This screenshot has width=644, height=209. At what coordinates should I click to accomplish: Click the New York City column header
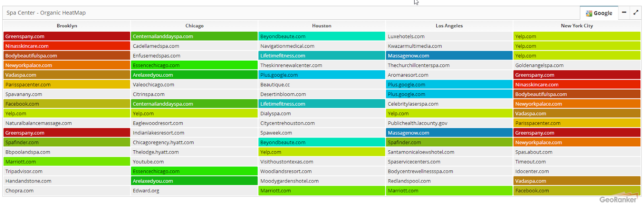click(577, 26)
